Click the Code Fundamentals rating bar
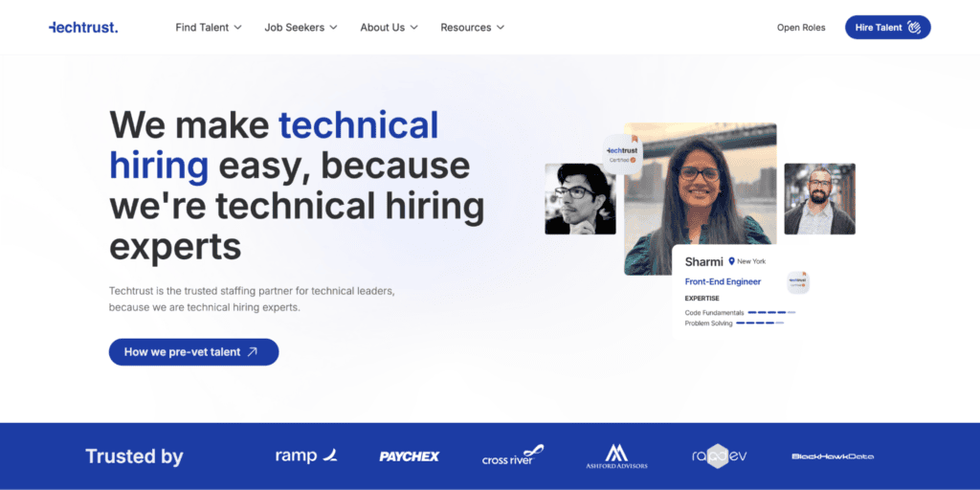Viewport: 980px width, 490px height. tap(771, 312)
